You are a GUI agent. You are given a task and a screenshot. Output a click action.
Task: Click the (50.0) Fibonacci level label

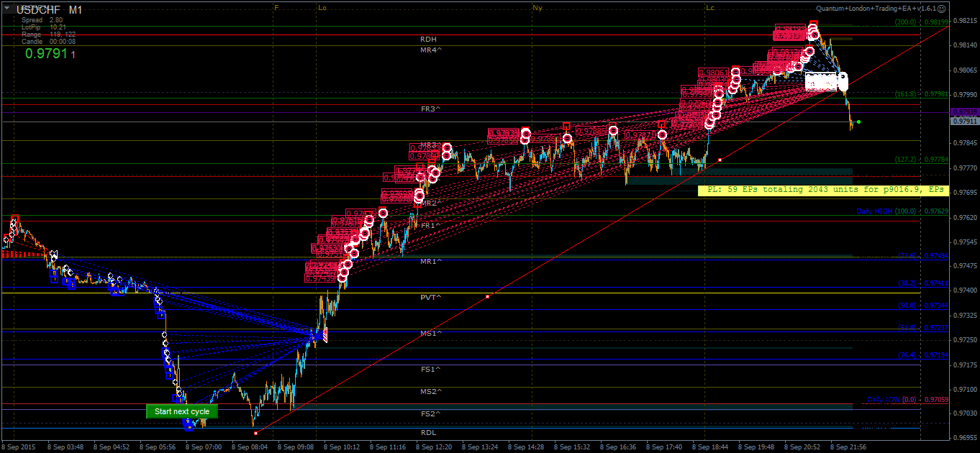coord(922,306)
